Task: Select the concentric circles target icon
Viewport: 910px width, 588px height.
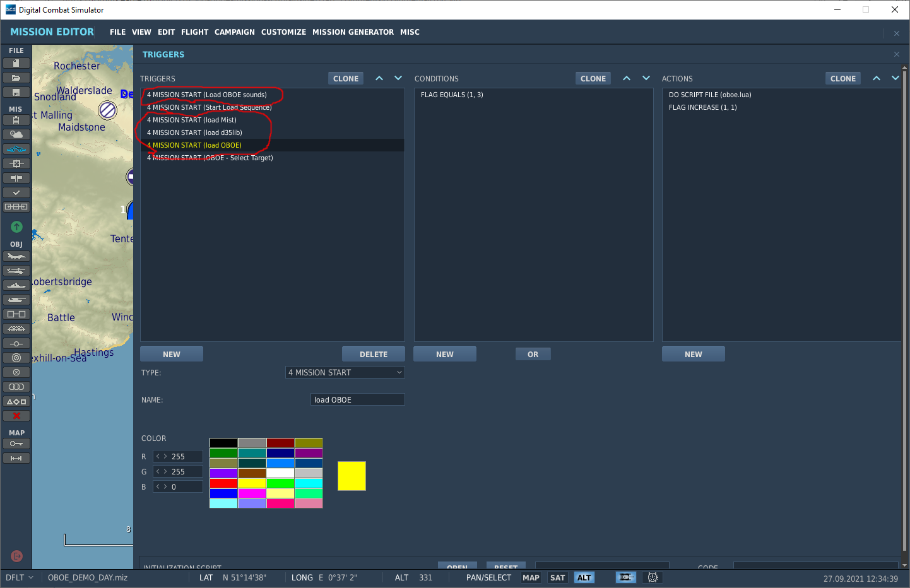Action: click(x=16, y=358)
